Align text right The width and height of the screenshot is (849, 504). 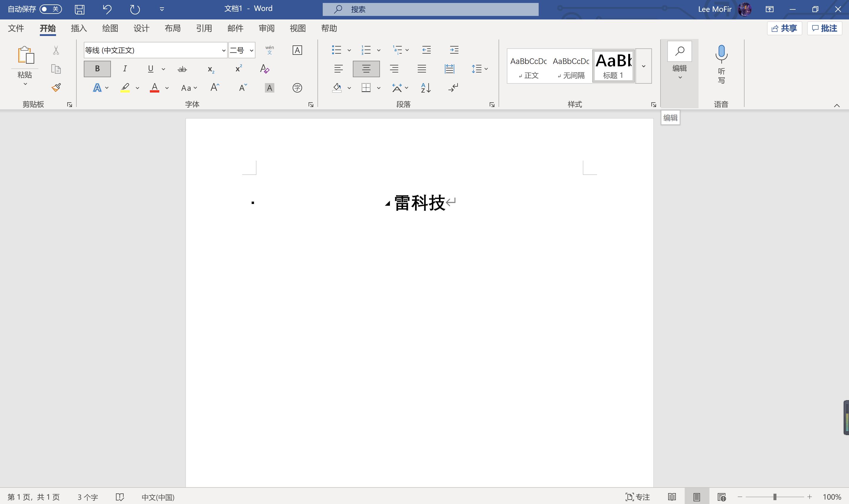[x=394, y=69]
